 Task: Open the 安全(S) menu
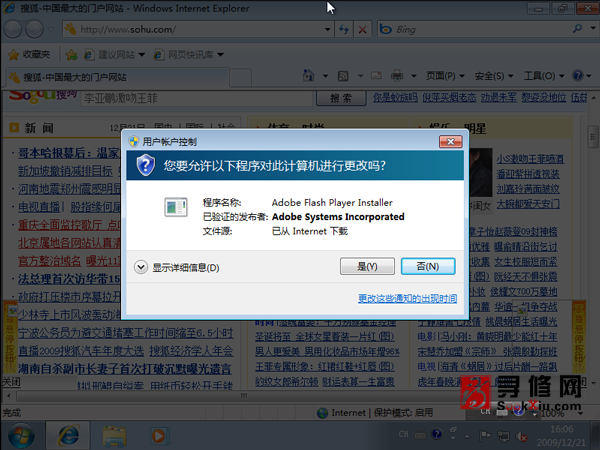click(x=494, y=76)
